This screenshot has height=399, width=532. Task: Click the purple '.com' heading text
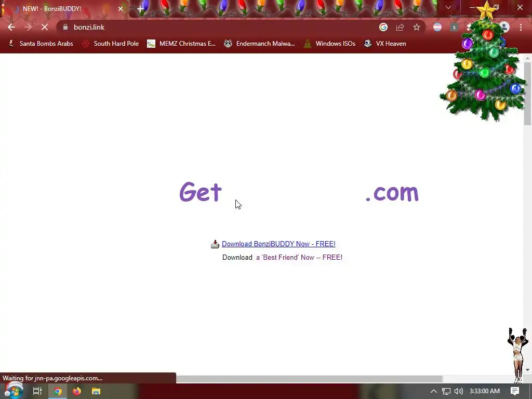click(x=392, y=193)
